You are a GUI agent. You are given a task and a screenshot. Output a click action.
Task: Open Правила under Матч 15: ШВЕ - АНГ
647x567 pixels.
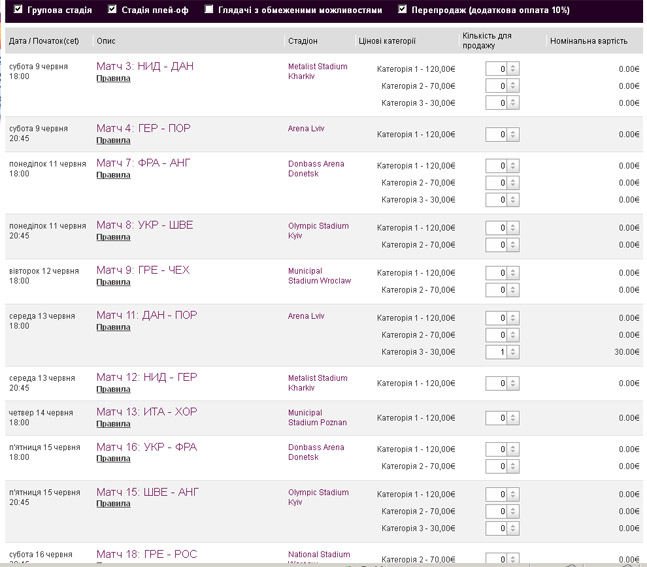point(113,504)
